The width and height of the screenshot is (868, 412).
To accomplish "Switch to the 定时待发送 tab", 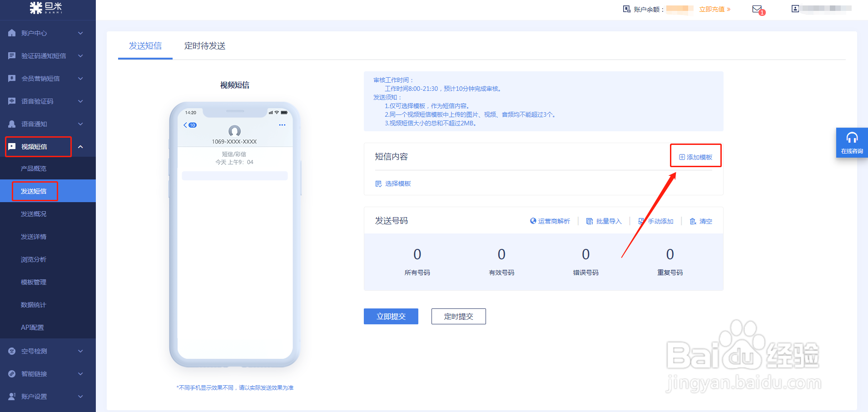I will point(204,46).
